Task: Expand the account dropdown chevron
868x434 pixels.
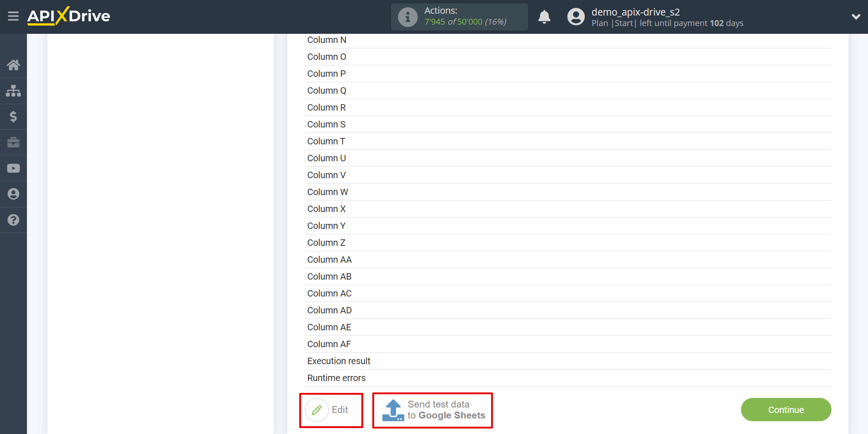Action: (856, 17)
